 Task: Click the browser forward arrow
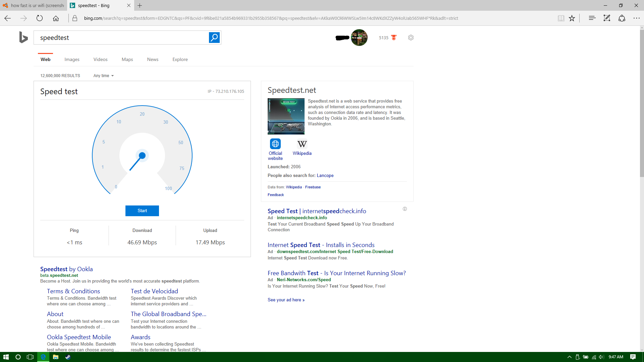(23, 18)
